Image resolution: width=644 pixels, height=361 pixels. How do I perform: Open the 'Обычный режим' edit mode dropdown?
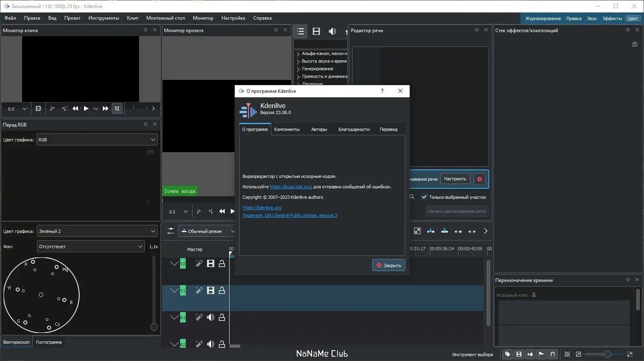pyautogui.click(x=207, y=231)
